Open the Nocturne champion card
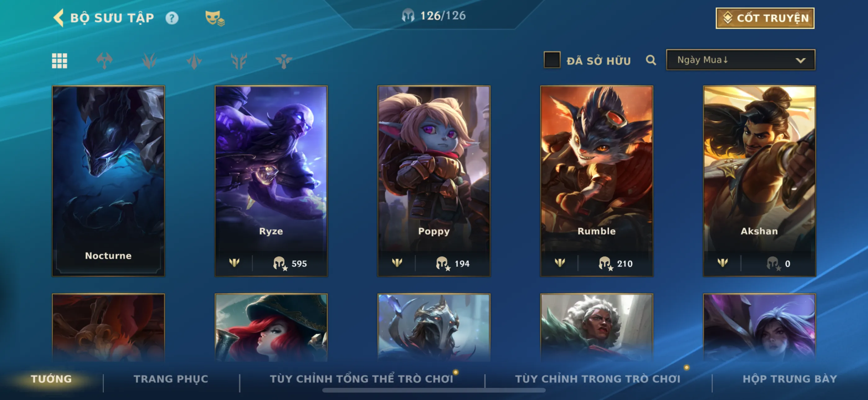The width and height of the screenshot is (868, 400). pyautogui.click(x=109, y=181)
